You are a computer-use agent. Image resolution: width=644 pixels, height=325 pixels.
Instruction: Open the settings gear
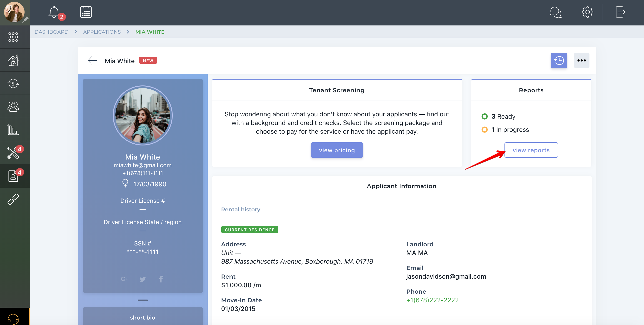587,12
